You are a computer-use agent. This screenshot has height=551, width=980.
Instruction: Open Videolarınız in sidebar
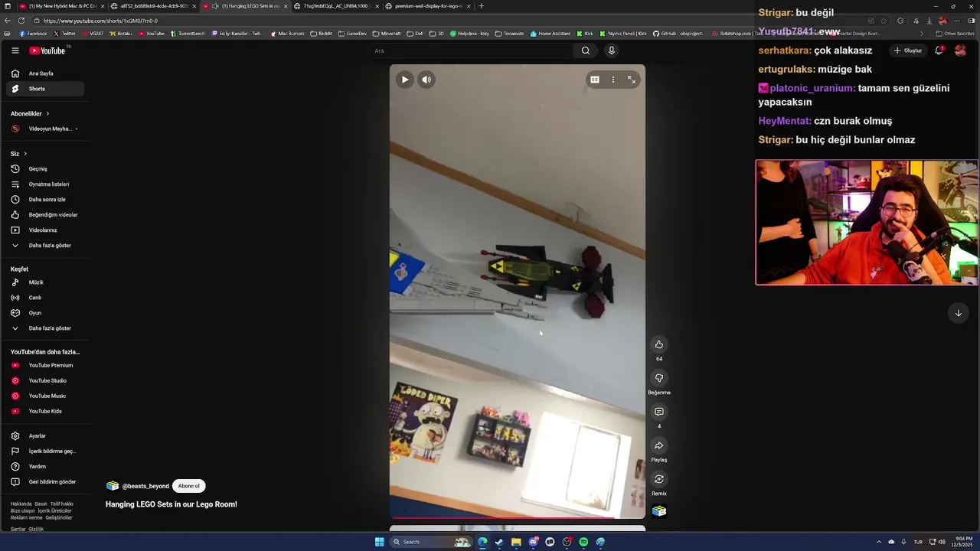pos(45,230)
